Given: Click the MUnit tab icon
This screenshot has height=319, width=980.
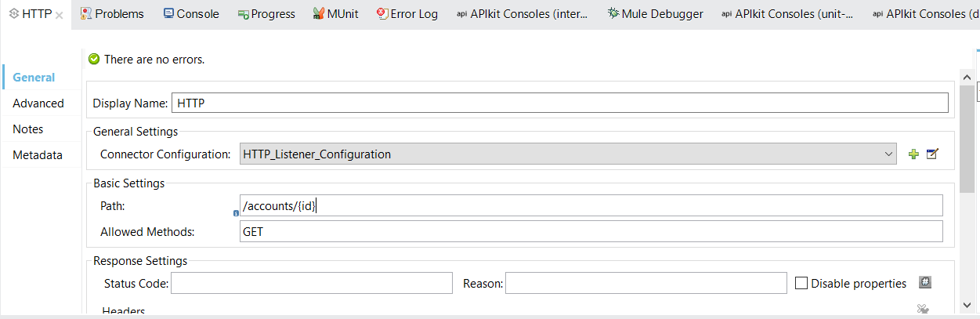Looking at the screenshot, I should click(x=319, y=14).
